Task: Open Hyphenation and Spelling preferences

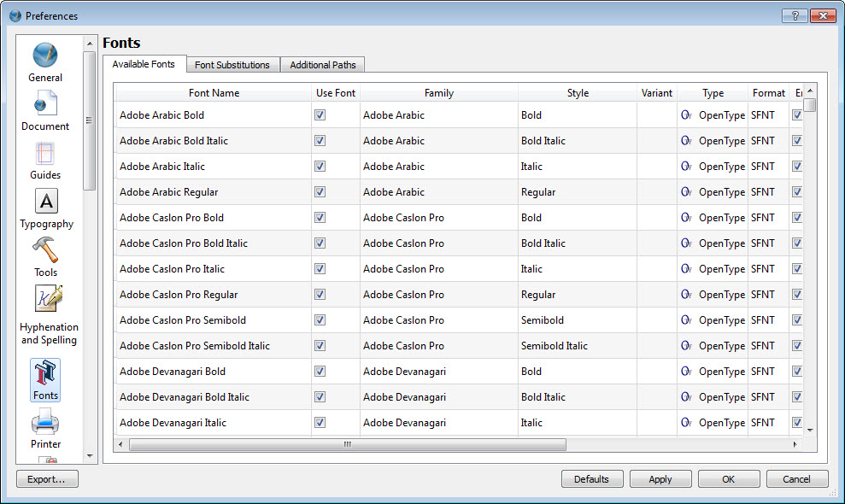Action: click(49, 315)
